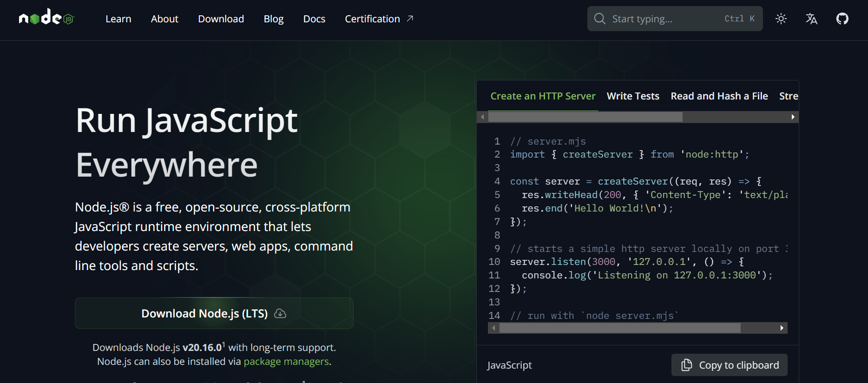Click the cloud download icon in LTS button
868x383 pixels.
pos(280,313)
